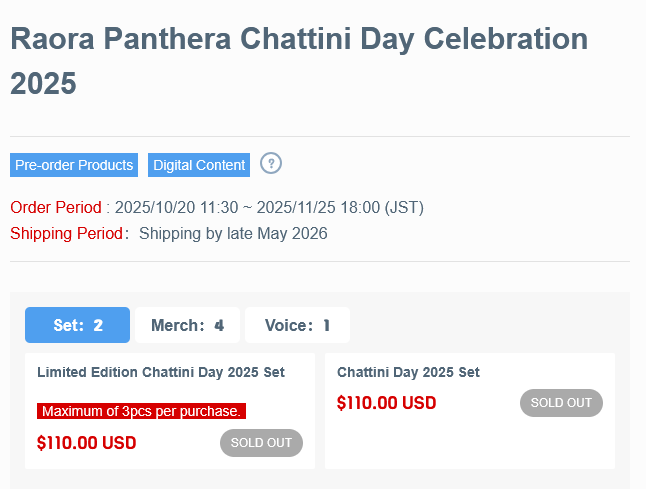Click the question mark help icon
The height and width of the screenshot is (489, 646).
[271, 163]
